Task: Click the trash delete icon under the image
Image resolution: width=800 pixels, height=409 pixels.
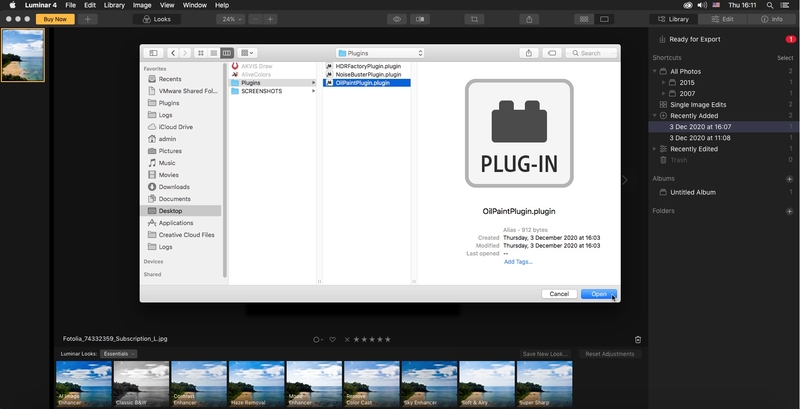Action: [638, 340]
